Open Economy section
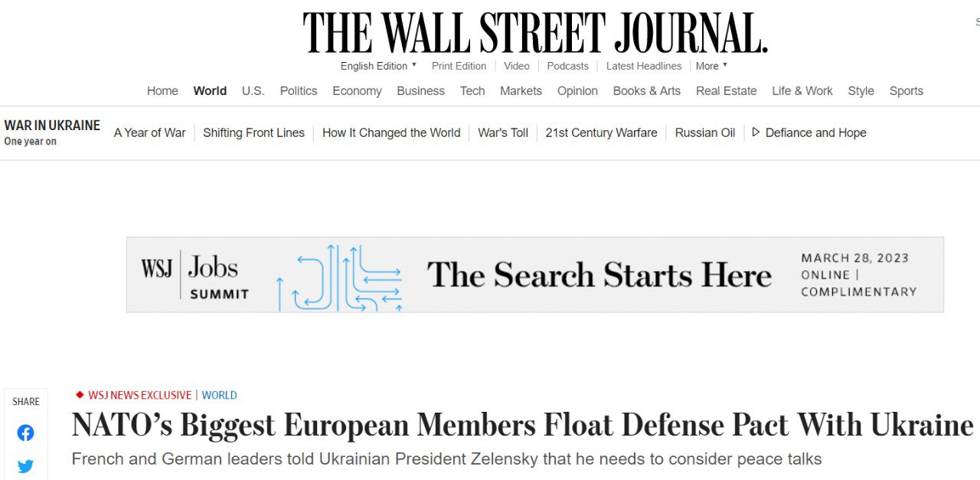 point(357,90)
